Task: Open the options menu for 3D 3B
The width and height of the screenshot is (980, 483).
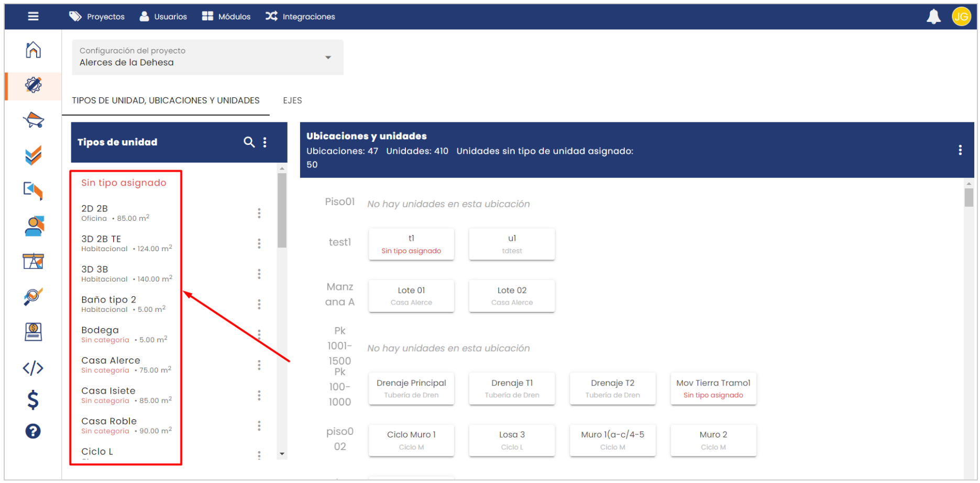Action: (259, 274)
